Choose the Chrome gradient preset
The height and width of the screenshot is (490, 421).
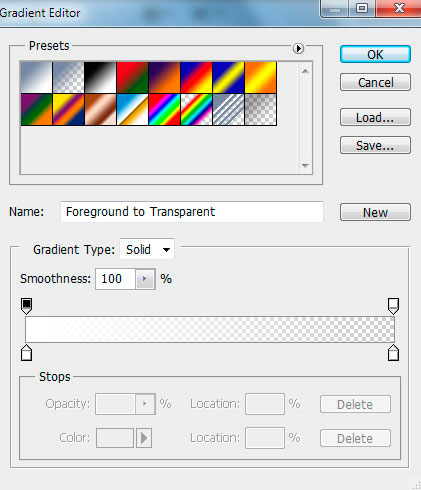coord(132,110)
